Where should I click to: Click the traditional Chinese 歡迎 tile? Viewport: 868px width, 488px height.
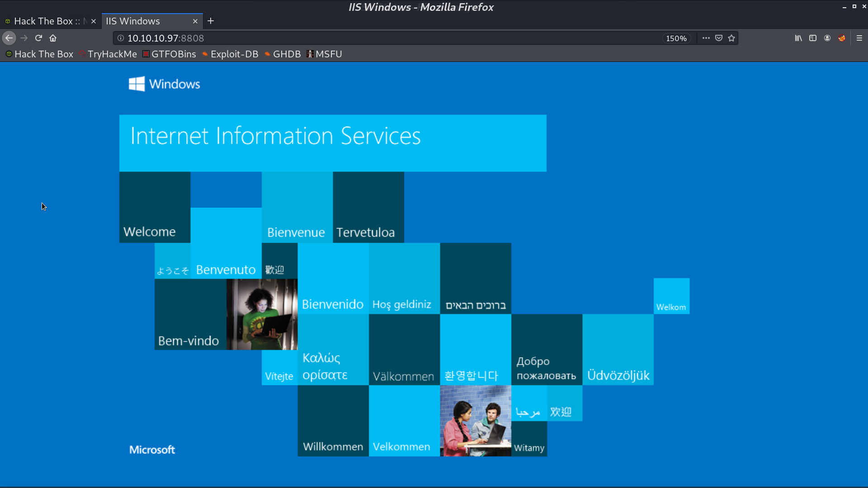[279, 261]
